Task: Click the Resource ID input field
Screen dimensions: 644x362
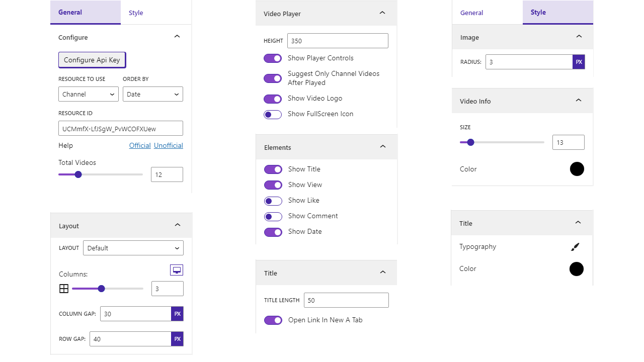Action: pyautogui.click(x=121, y=128)
